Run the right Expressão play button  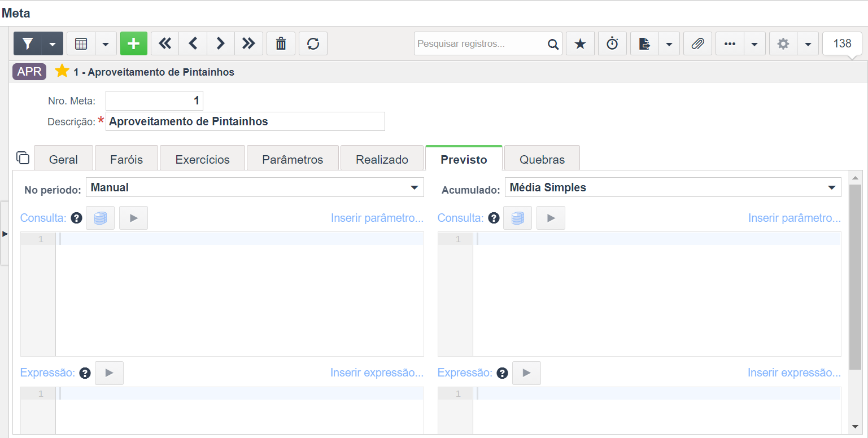[x=526, y=373]
